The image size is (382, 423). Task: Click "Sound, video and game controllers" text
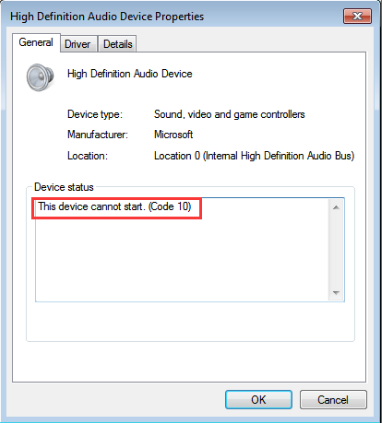229,114
